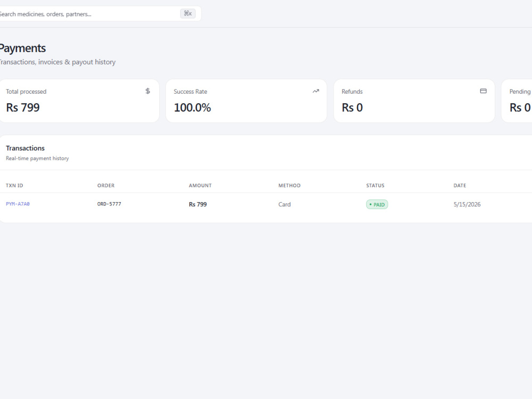
Task: Click the trending arrow icon on Success Rate card
Action: click(x=316, y=91)
